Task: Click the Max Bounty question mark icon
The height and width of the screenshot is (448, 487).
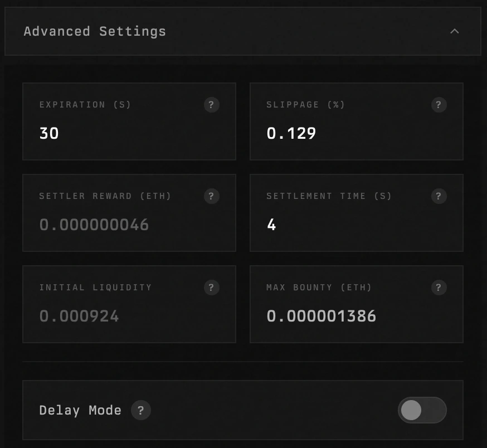Action: tap(439, 288)
